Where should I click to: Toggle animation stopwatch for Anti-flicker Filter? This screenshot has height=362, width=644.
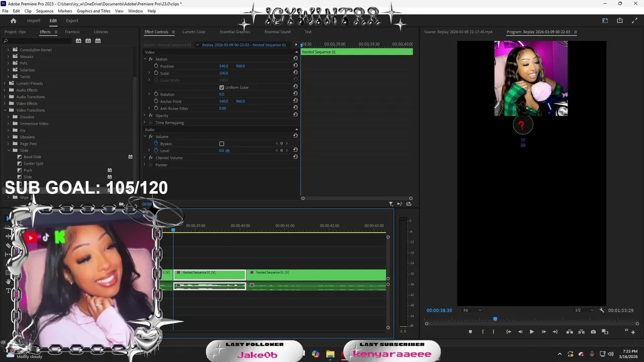coord(156,108)
